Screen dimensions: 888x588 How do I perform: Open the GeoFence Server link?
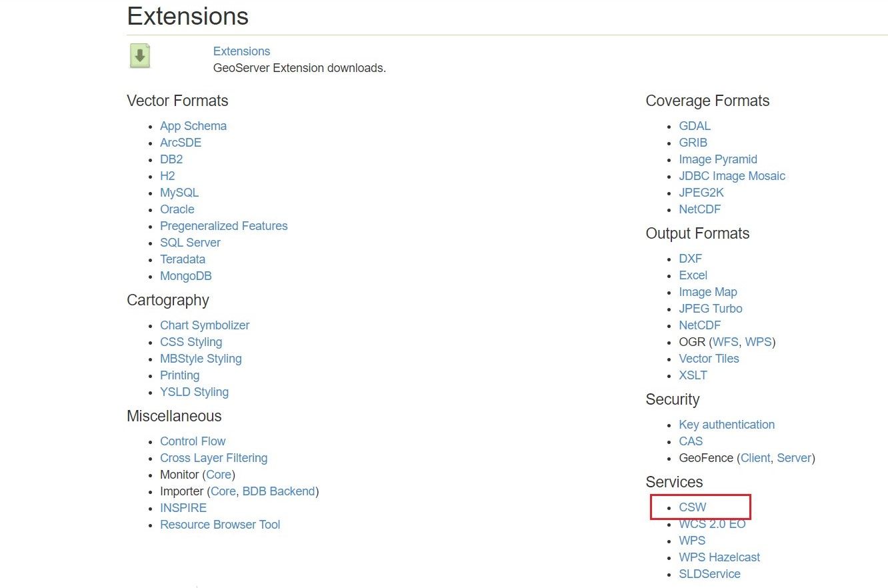[x=794, y=458]
